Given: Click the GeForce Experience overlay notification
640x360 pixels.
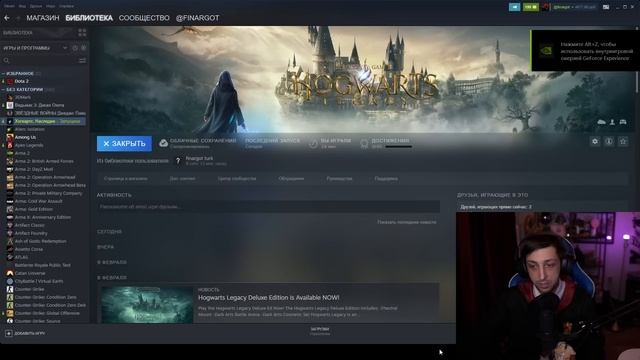Looking at the screenshot, I should 586,51.
